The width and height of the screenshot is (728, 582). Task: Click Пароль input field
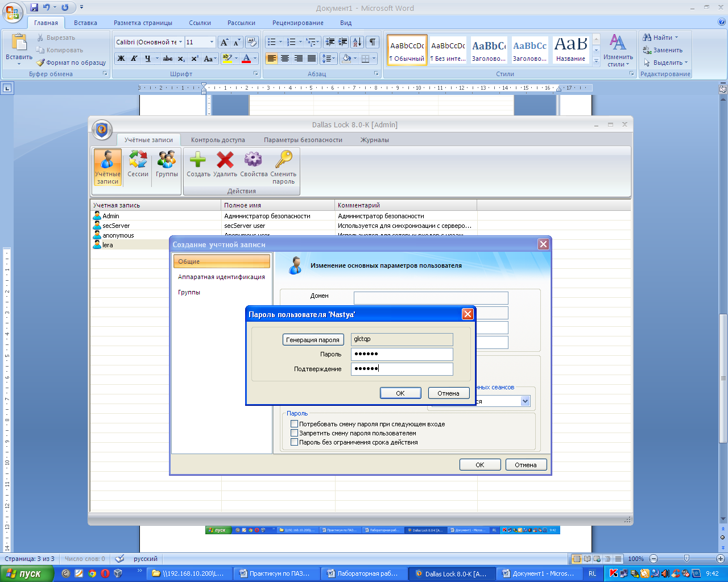402,354
